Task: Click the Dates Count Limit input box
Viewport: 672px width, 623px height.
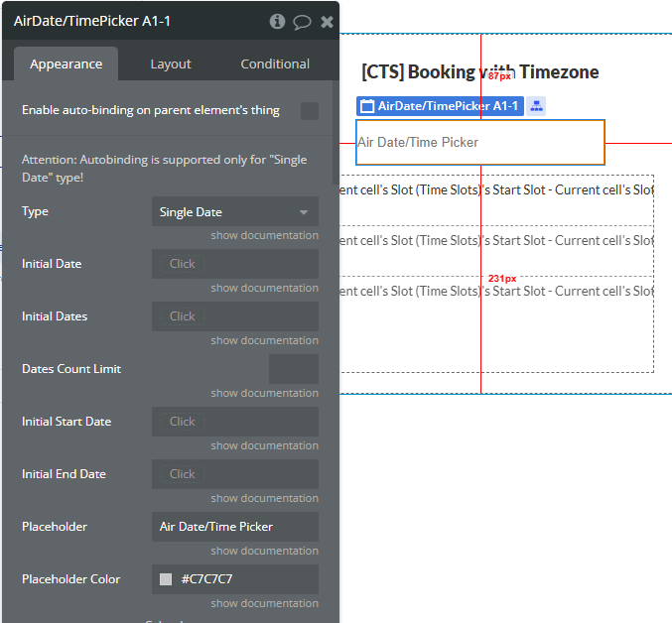Action: [294, 369]
